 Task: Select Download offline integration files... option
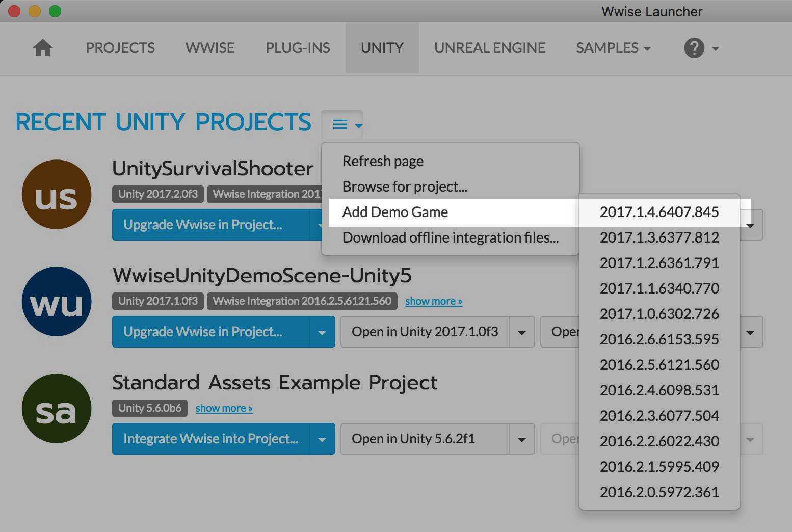[451, 237]
